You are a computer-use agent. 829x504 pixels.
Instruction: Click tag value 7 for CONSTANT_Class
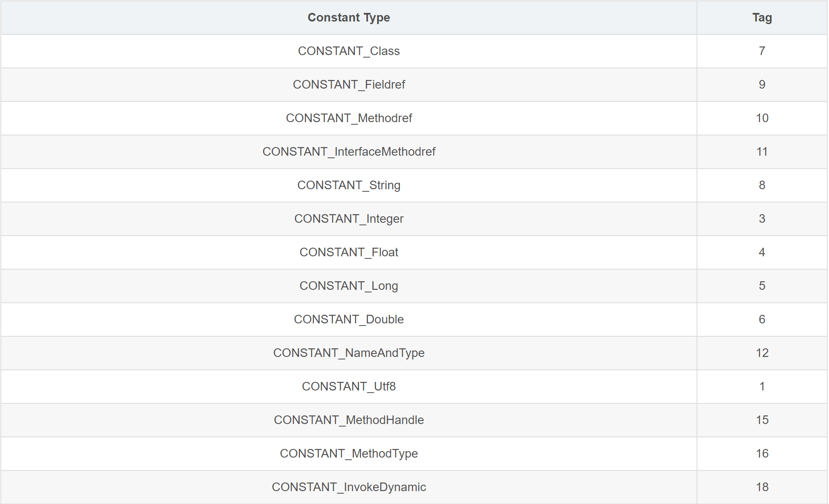tap(762, 51)
